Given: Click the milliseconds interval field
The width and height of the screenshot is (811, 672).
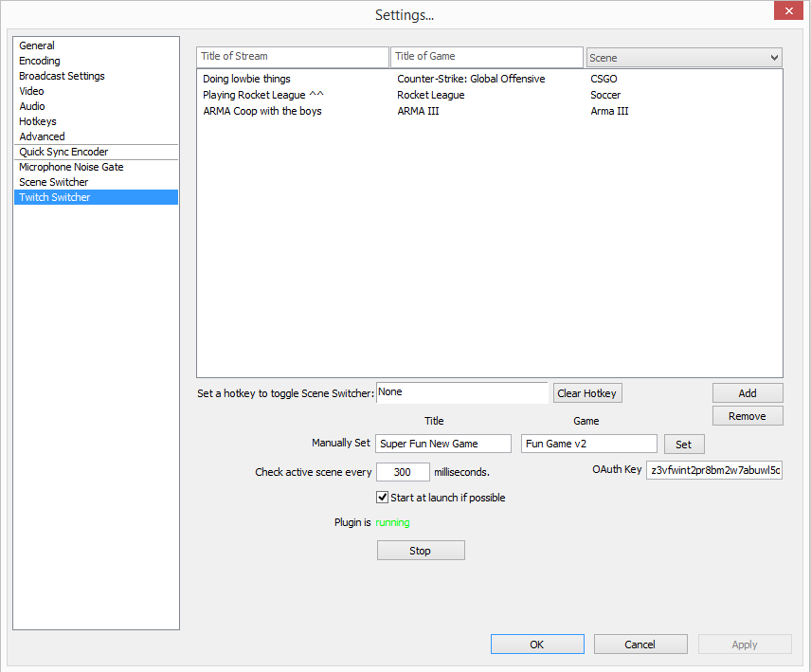Looking at the screenshot, I should point(403,472).
